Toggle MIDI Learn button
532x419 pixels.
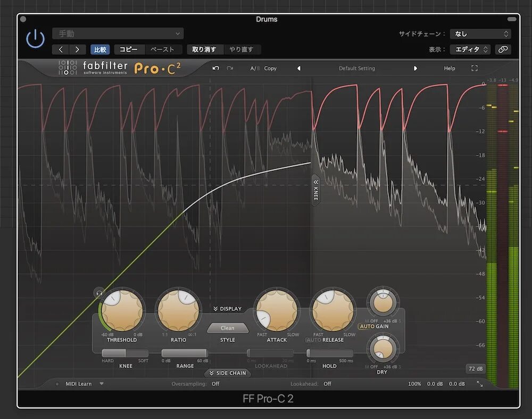(x=78, y=384)
